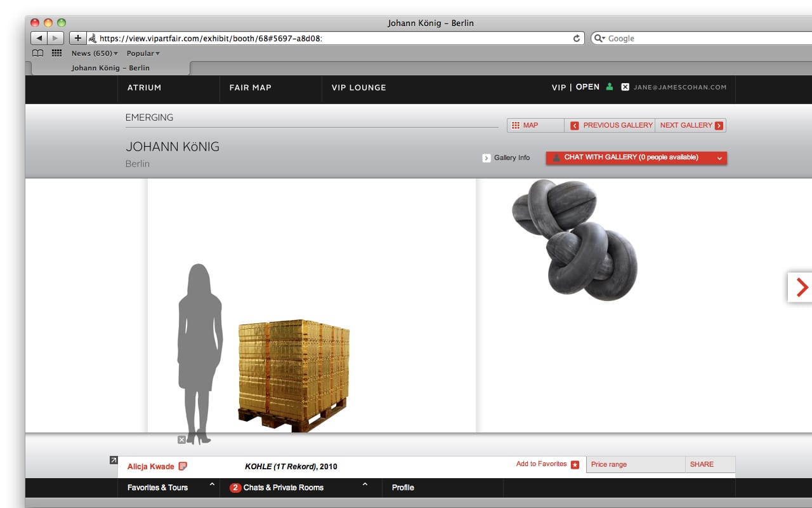Click the grid icon beside MAP
This screenshot has height=508, width=812.
click(x=516, y=126)
